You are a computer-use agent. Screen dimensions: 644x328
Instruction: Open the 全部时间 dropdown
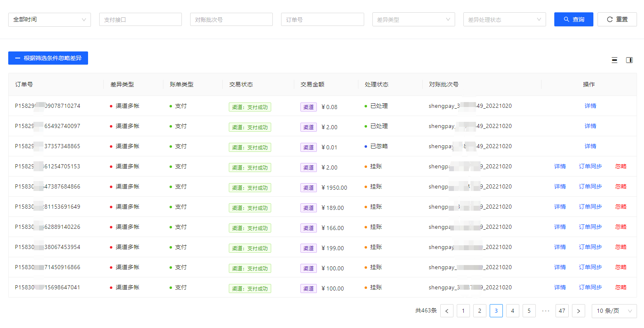(49, 19)
